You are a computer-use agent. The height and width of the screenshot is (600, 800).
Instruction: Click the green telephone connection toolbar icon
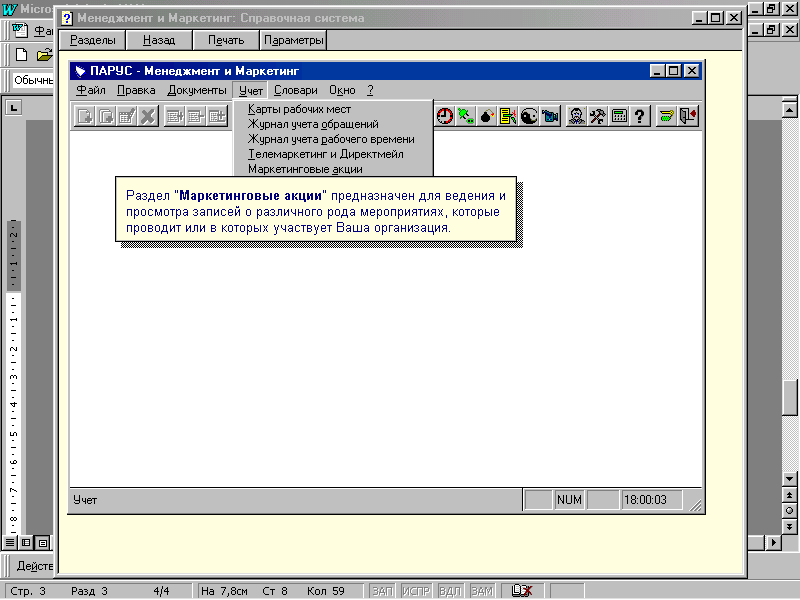[465, 116]
